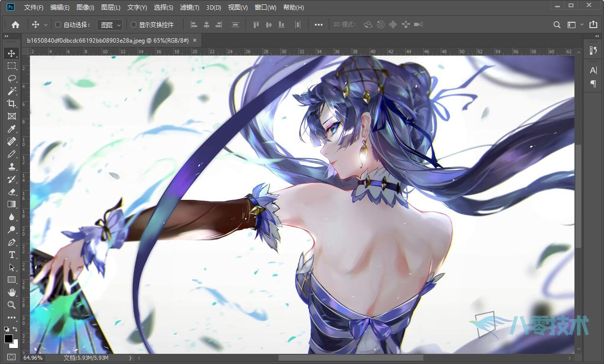Swap foreground and background colors

[x=15, y=329]
